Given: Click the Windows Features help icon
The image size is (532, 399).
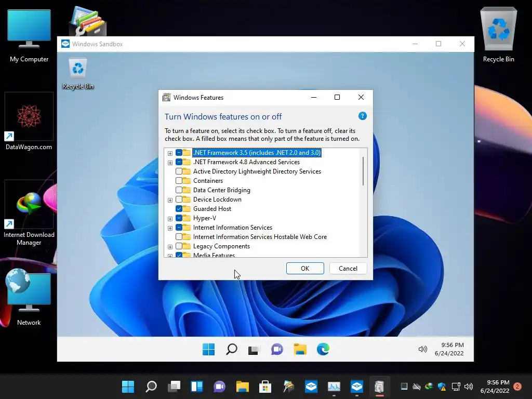Looking at the screenshot, I should click(x=362, y=116).
